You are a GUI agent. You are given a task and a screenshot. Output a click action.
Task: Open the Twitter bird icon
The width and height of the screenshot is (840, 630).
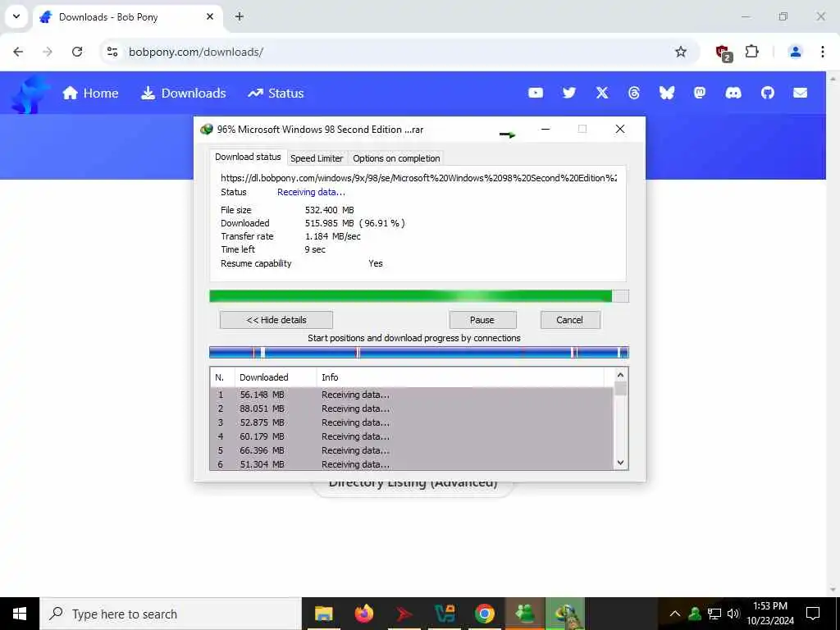[569, 93]
